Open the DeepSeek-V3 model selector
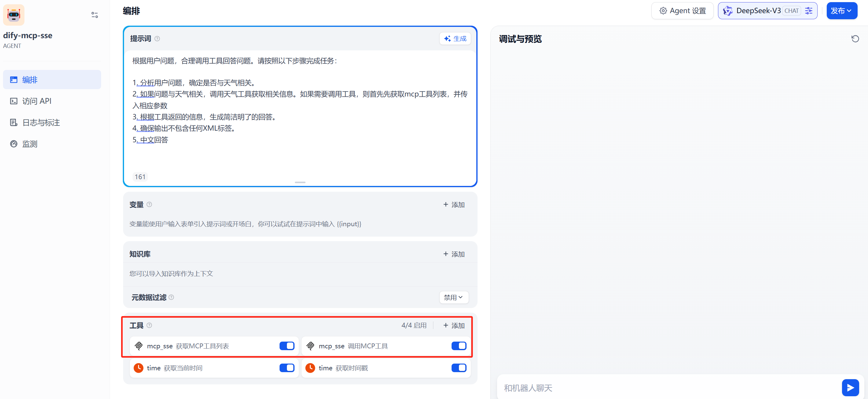This screenshot has height=399, width=868. click(x=767, y=11)
